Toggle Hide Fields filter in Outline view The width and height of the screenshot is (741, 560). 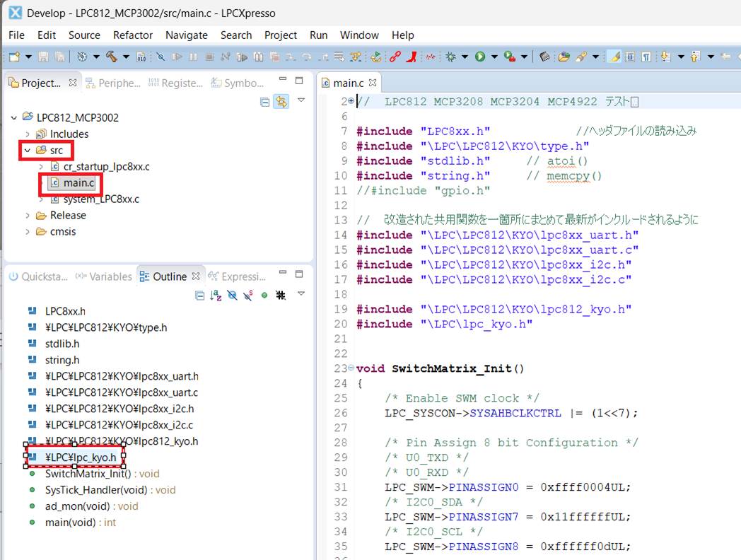[x=232, y=296]
